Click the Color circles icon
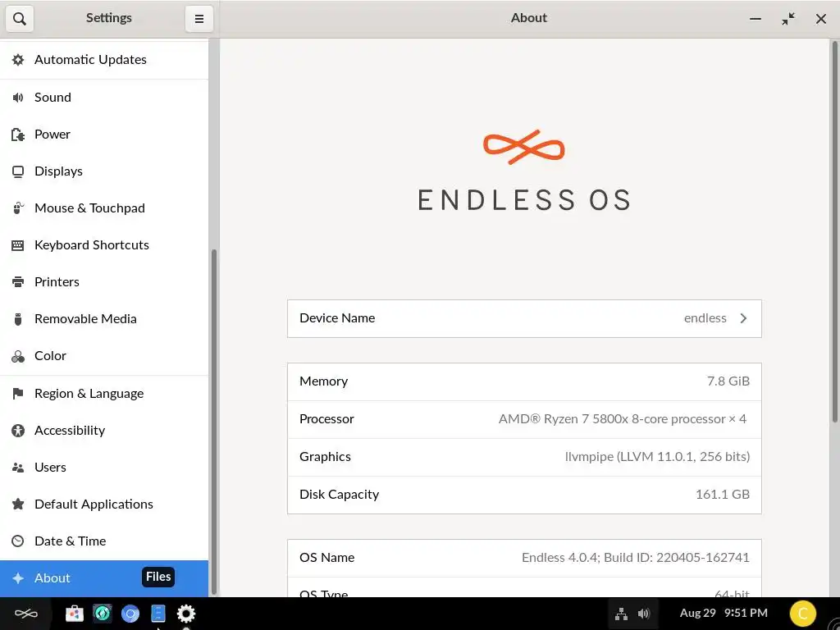The image size is (840, 630). pos(18,356)
